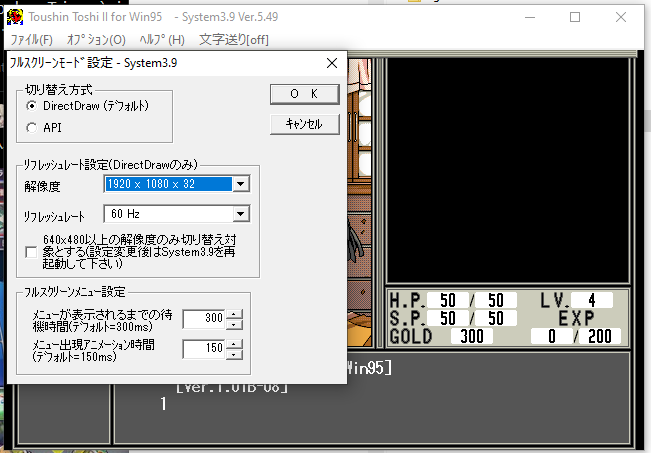Click the black game view panel
651x453 pixels.
507,170
